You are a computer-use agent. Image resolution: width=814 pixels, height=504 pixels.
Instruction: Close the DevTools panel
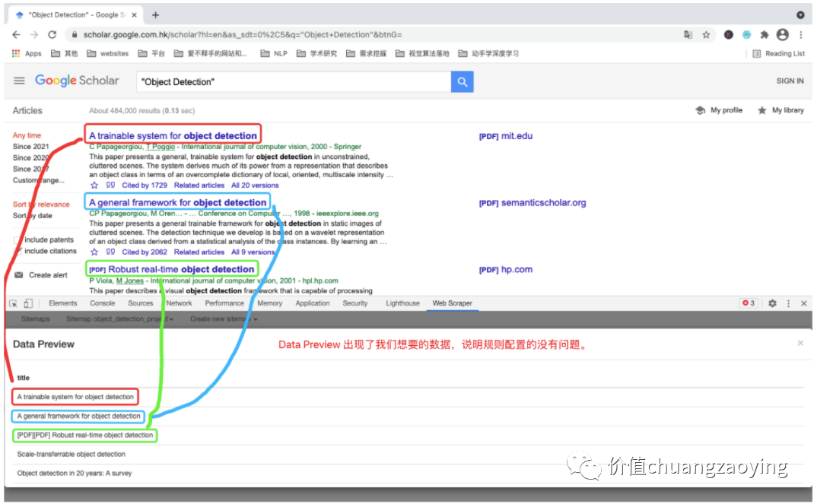click(803, 303)
